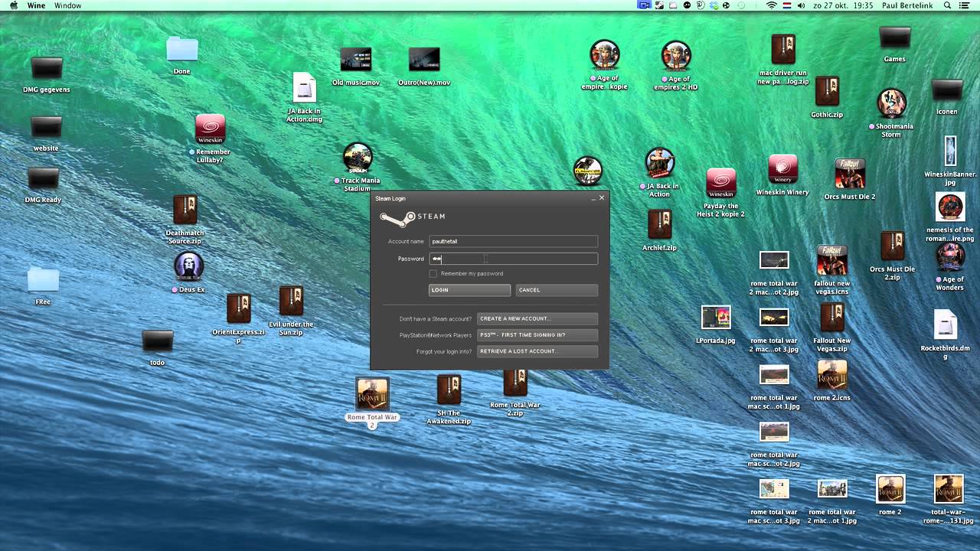Image resolution: width=980 pixels, height=551 pixels.
Task: Select the total-war-rome 131.jpg image
Action: click(948, 490)
